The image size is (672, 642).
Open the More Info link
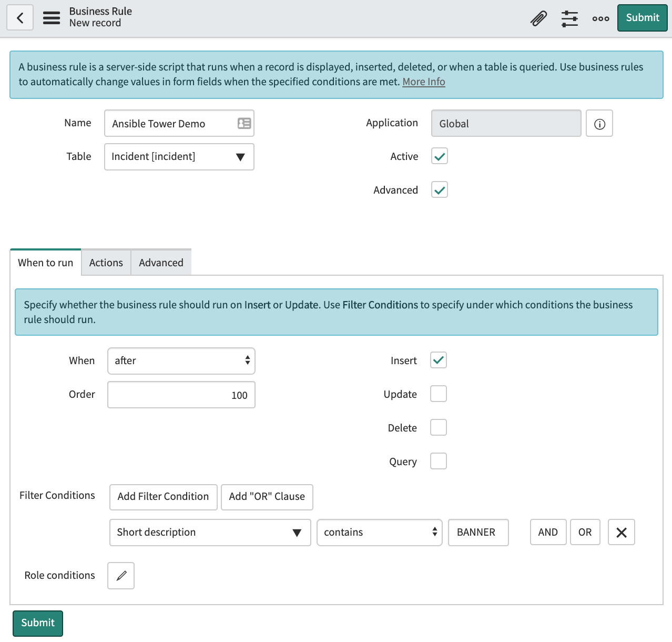424,82
